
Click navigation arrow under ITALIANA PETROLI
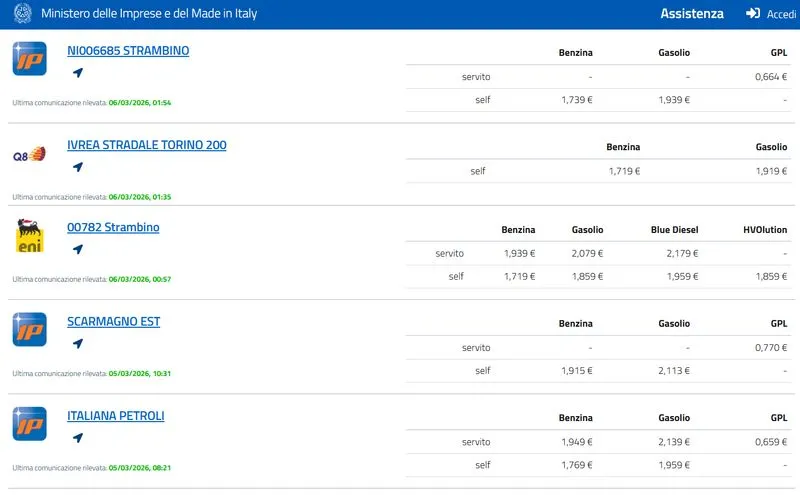point(78,438)
